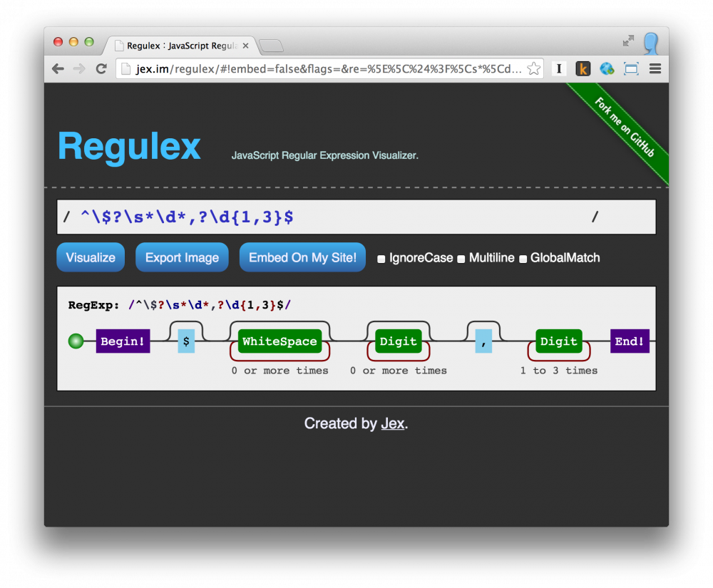
Task: Open the Jex author link
Action: [x=392, y=424]
